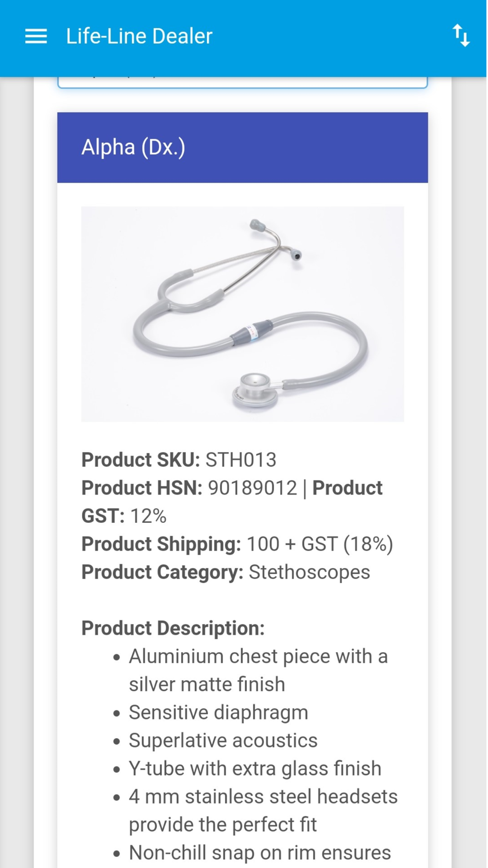Tap the Product Description heading
Screen dimensions: 488x868
pyautogui.click(x=173, y=628)
